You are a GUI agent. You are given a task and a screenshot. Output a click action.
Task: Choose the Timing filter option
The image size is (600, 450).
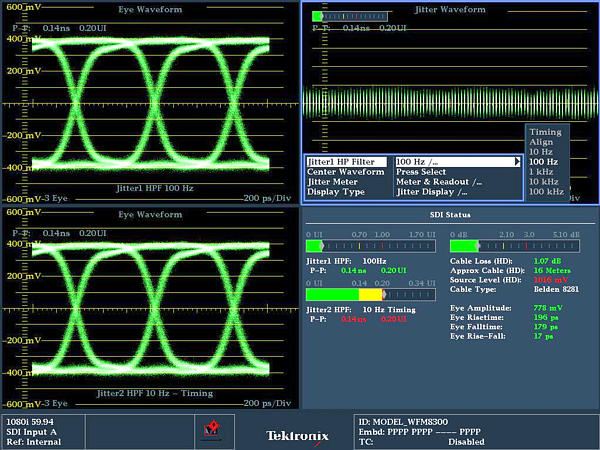click(x=545, y=131)
